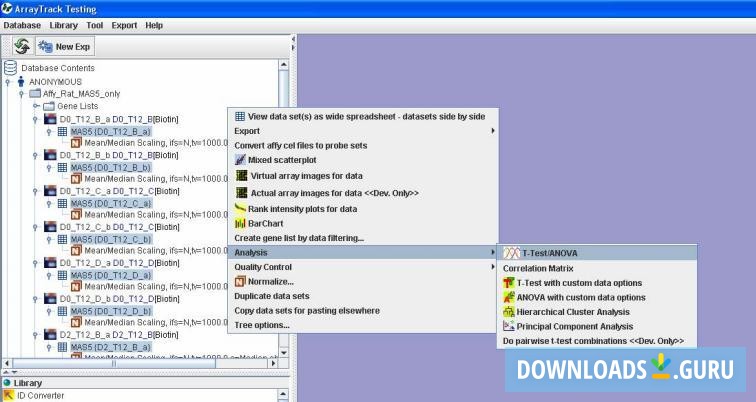Select the D0_T12_C_a D0_T12_C[Biotin] array icon

click(50, 191)
